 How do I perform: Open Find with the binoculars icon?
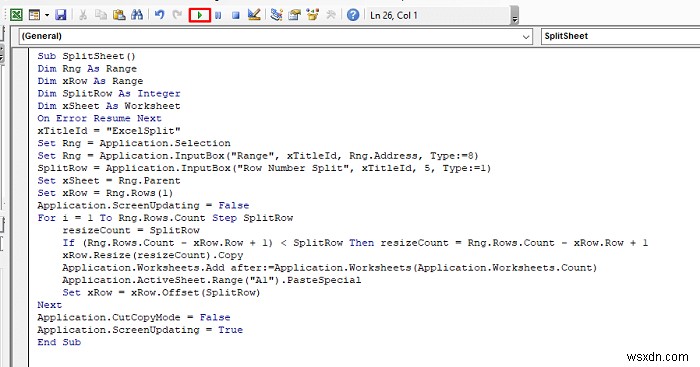click(x=137, y=15)
